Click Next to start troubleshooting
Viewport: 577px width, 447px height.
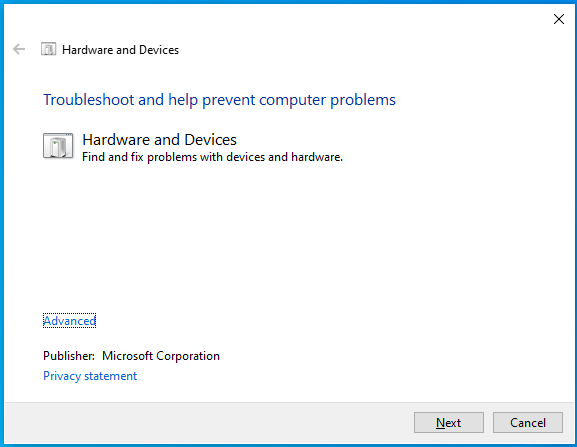[449, 422]
